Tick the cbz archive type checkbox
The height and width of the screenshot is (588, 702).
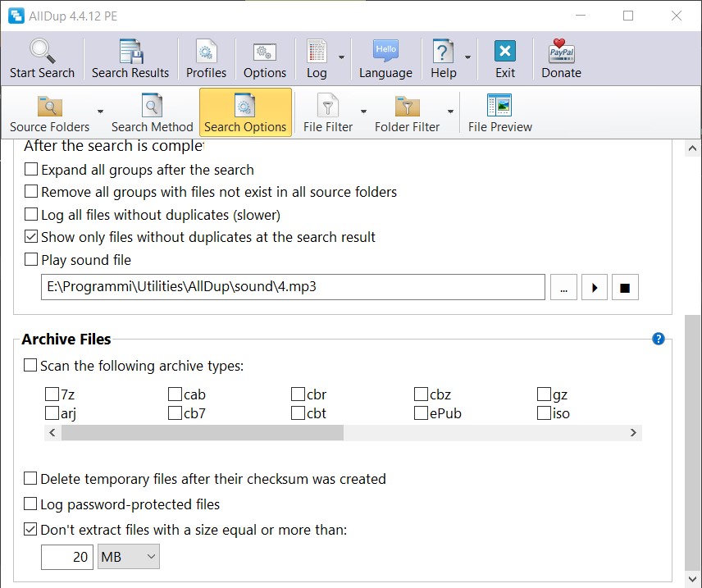(x=421, y=394)
